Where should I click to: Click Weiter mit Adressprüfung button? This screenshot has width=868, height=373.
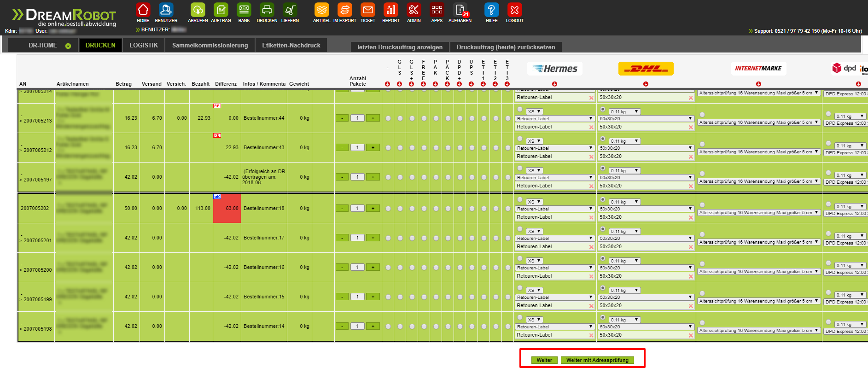(x=597, y=360)
